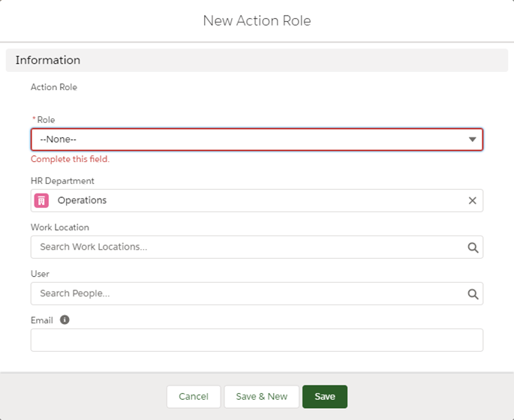
Task: Click the Work Location label
Action: pyautogui.click(x=59, y=227)
